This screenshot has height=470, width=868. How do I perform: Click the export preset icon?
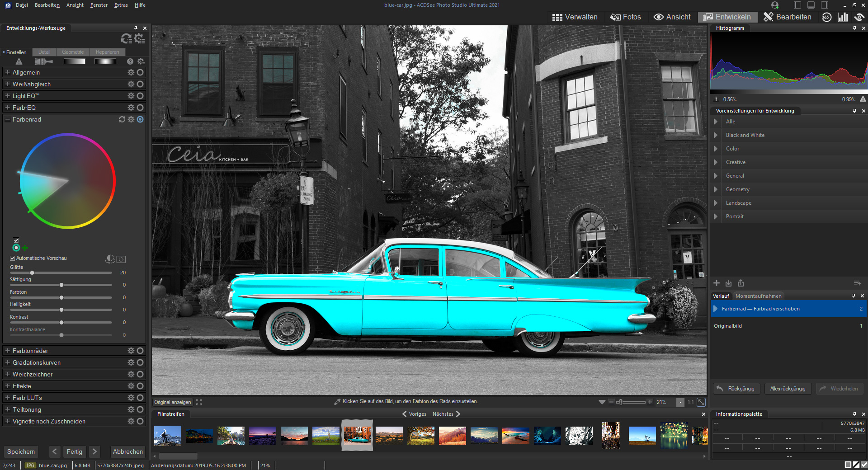coord(741,283)
